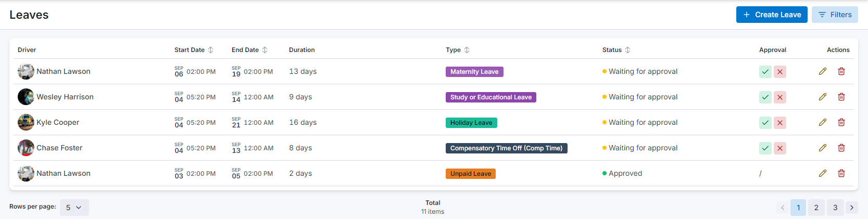This screenshot has width=868, height=219.
Task: Click Wesley Harrison's avatar thumbnail
Action: tap(26, 97)
